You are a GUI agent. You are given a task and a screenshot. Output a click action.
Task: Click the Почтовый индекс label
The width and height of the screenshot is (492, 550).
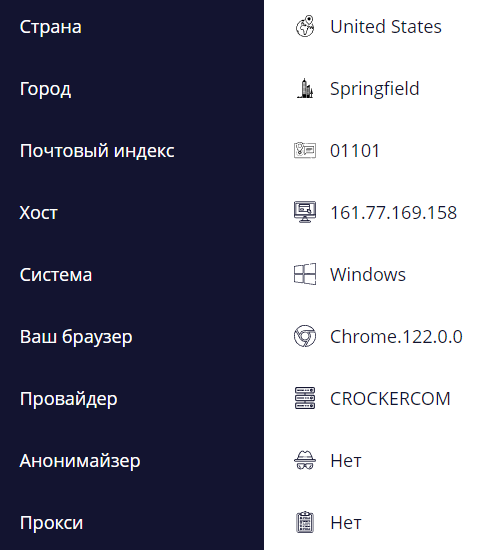(x=97, y=151)
